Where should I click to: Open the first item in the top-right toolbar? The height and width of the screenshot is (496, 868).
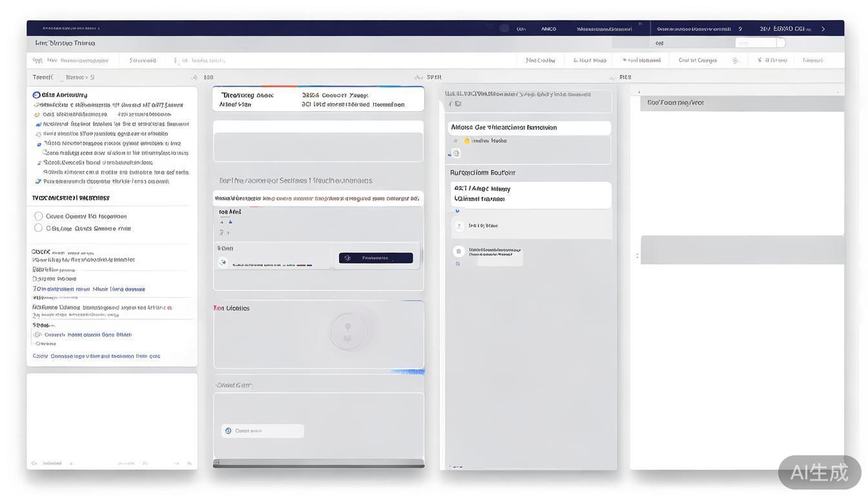(x=541, y=61)
